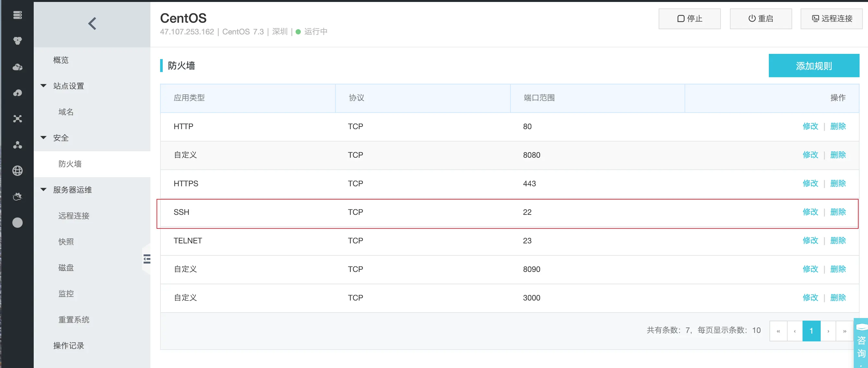Open 操作记录 in the side menu
The height and width of the screenshot is (368, 868).
coord(69,345)
